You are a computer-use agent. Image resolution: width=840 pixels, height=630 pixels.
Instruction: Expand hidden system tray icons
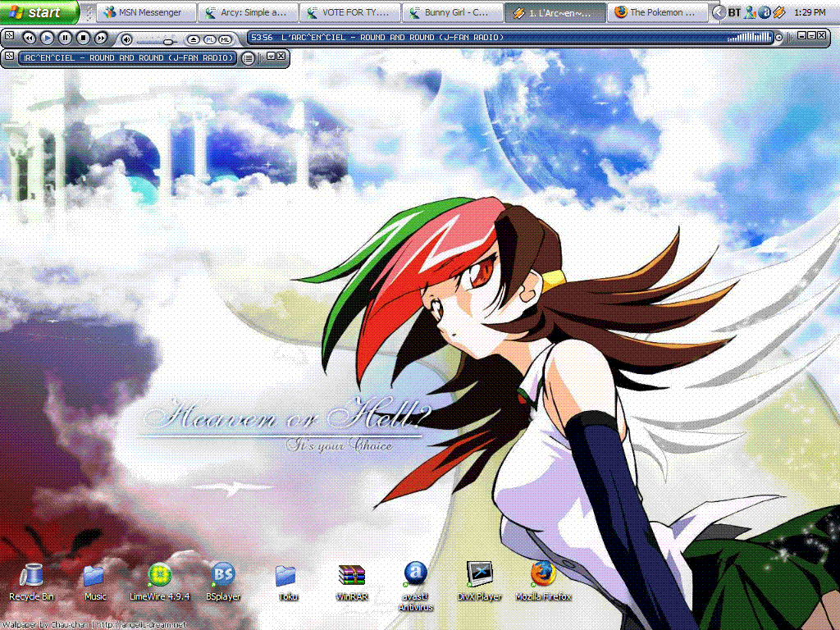tap(719, 12)
